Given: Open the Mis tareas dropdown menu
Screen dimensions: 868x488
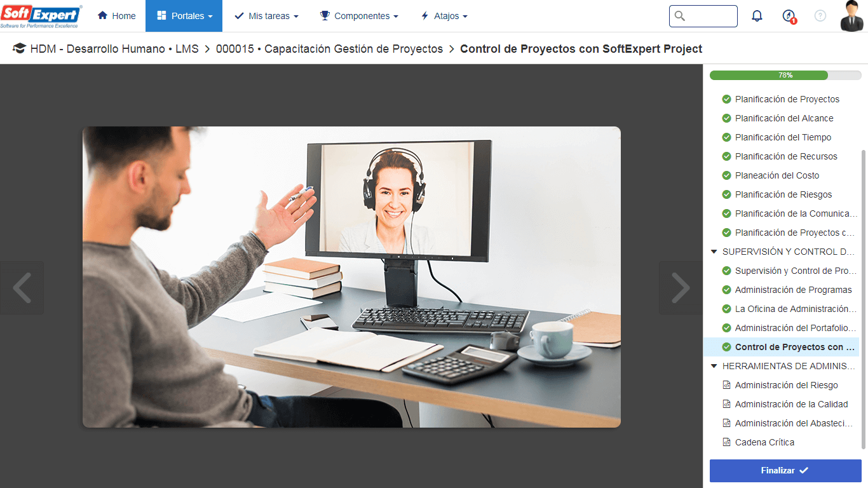Looking at the screenshot, I should pos(266,16).
